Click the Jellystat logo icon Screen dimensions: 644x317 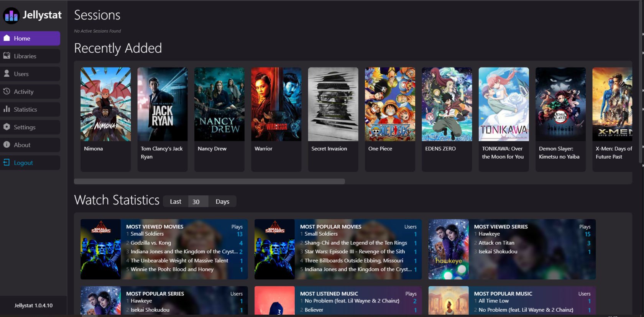click(11, 16)
